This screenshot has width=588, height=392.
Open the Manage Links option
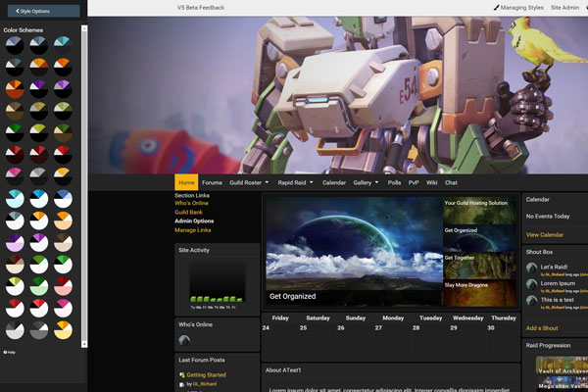(x=193, y=230)
